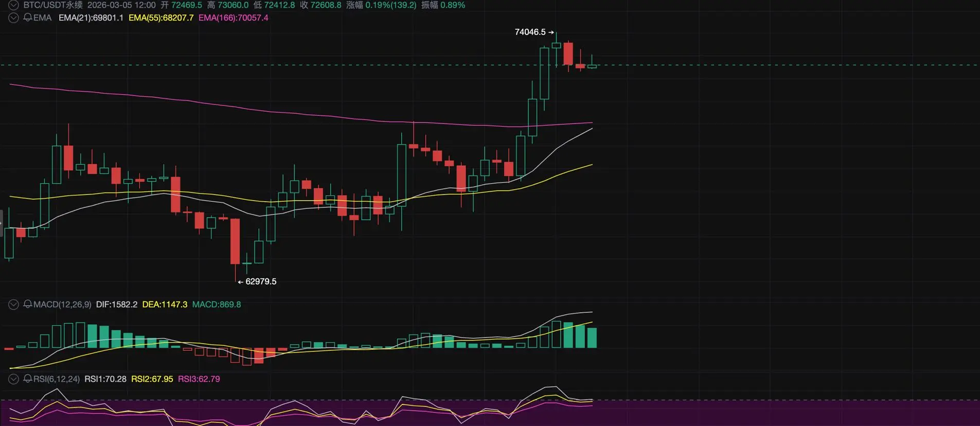The width and height of the screenshot is (980, 426).
Task: Open the EMA alert bell
Action: tap(28, 17)
